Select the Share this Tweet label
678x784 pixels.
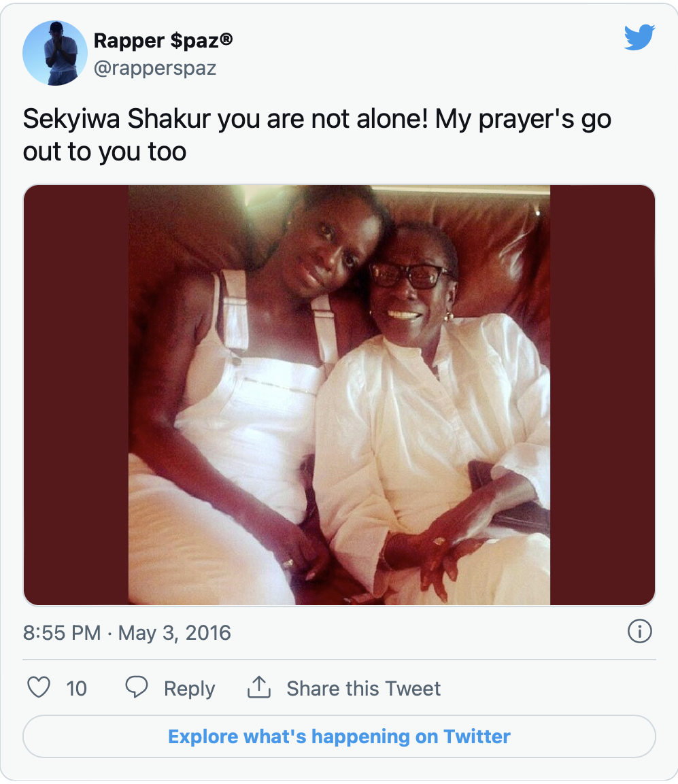363,688
